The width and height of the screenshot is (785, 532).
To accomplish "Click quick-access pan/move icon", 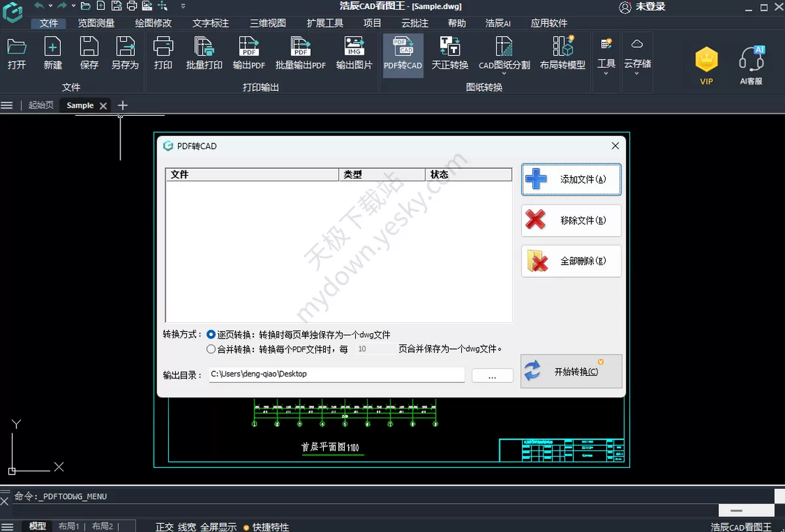I will (x=162, y=6).
